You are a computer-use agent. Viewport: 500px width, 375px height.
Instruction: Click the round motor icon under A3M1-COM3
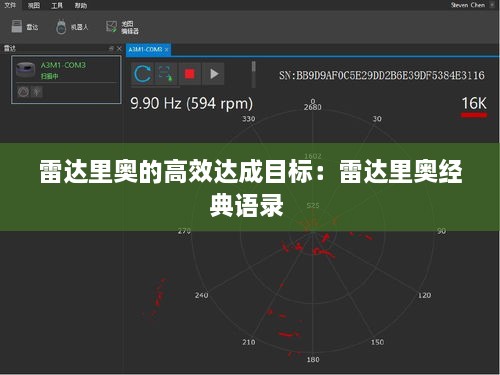(23, 91)
